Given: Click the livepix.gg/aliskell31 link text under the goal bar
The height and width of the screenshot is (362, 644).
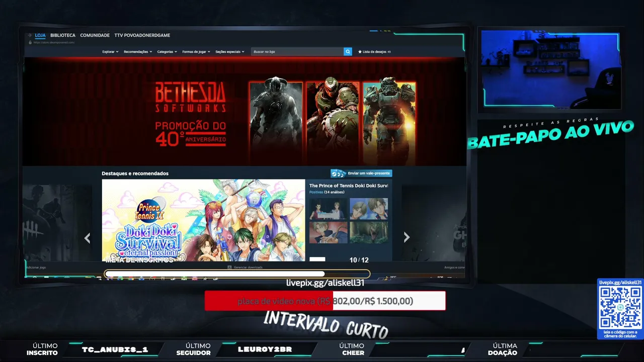Looking at the screenshot, I should 325,283.
